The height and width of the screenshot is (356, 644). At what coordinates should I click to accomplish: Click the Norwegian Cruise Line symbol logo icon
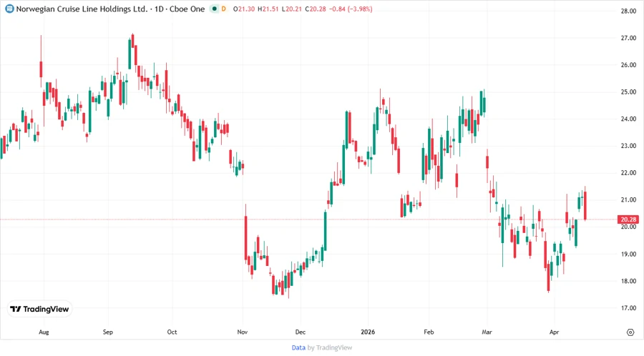[x=9, y=9]
